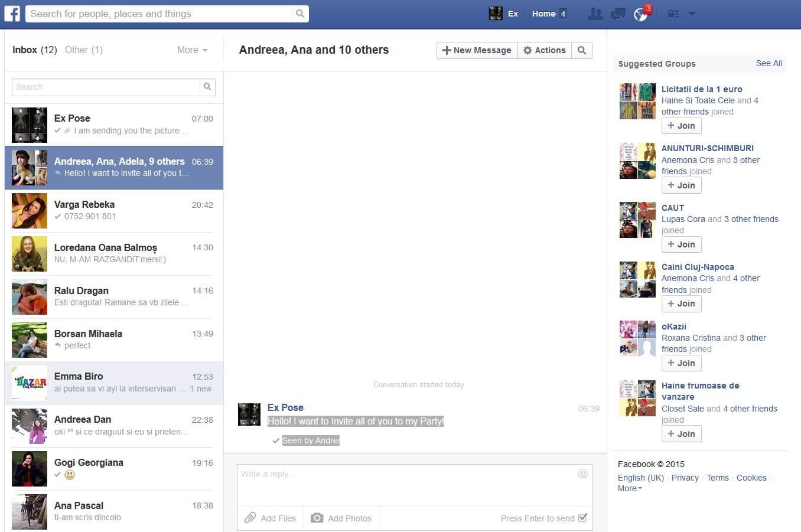
Task: Click the Seen by Andrei status
Action: click(x=311, y=440)
